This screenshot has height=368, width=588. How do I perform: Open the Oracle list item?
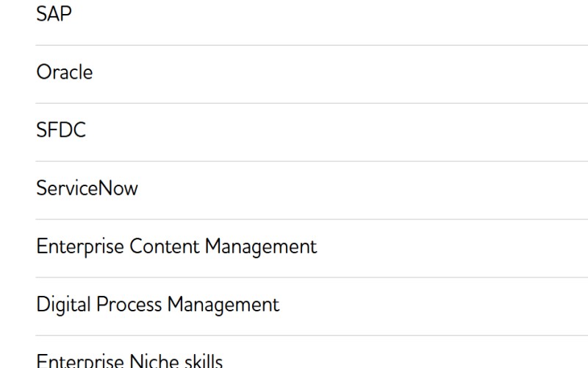(312, 74)
